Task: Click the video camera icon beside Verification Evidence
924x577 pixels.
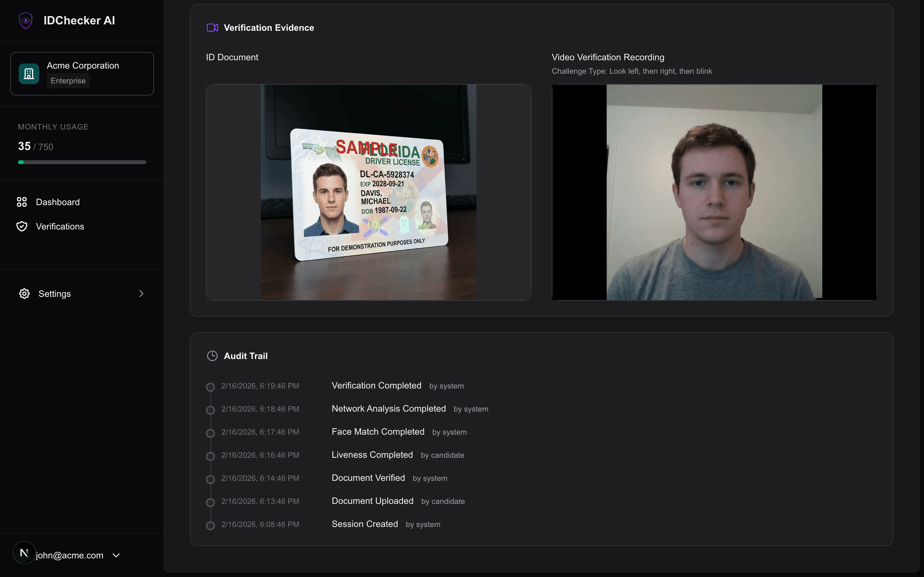Action: point(212,27)
